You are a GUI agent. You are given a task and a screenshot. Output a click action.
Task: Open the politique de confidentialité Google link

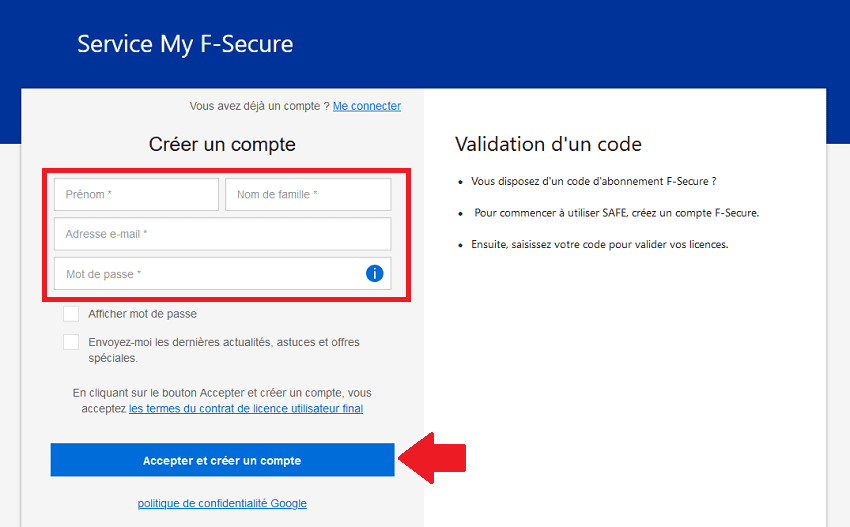pos(222,503)
